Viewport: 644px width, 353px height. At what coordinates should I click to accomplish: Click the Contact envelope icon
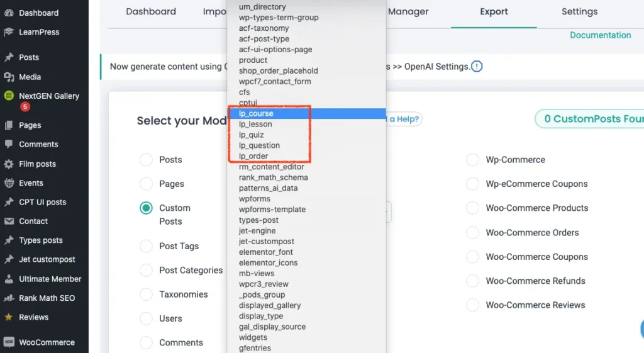tap(9, 221)
